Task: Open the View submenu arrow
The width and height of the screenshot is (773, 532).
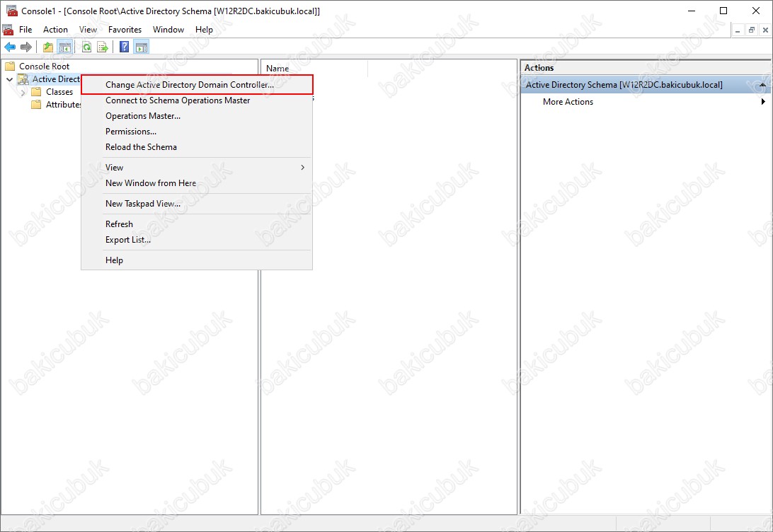Action: click(303, 168)
